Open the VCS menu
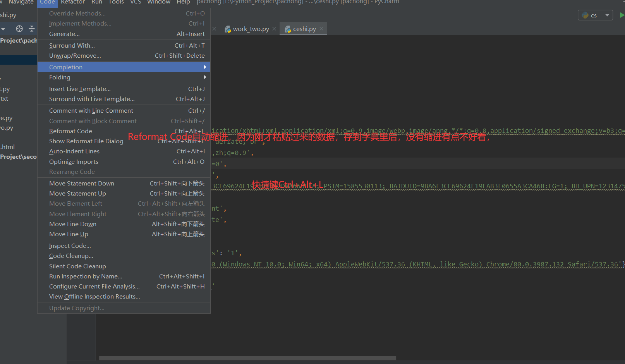 coord(136,2)
